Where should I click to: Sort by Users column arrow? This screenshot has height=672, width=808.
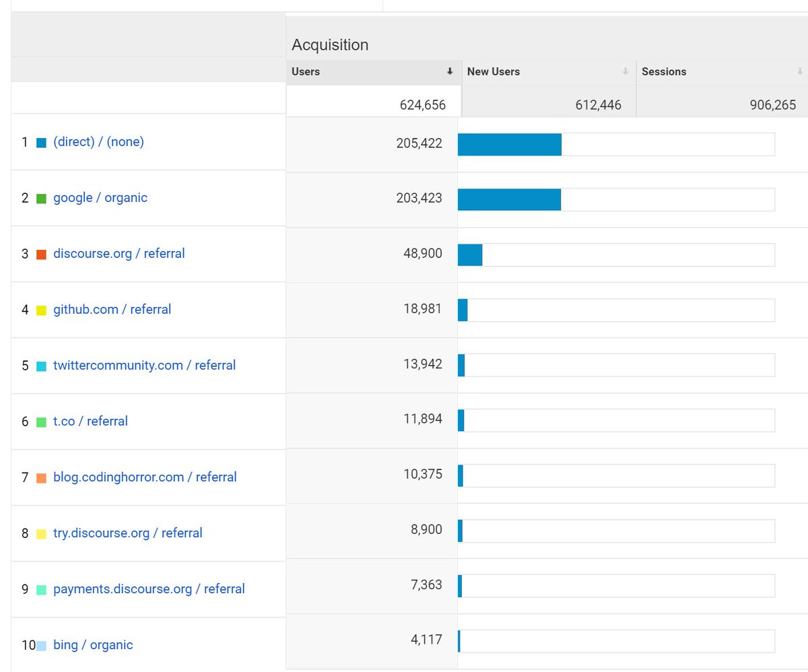coord(450,71)
